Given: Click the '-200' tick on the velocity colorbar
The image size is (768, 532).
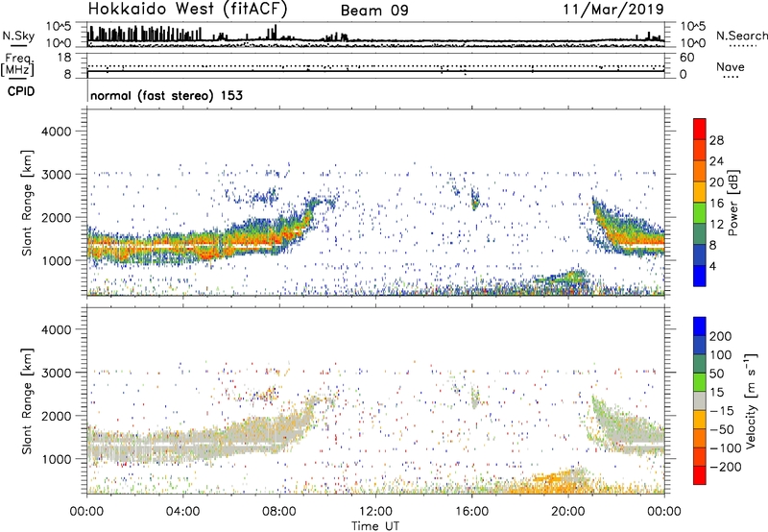Looking at the screenshot, I should coord(725,467).
